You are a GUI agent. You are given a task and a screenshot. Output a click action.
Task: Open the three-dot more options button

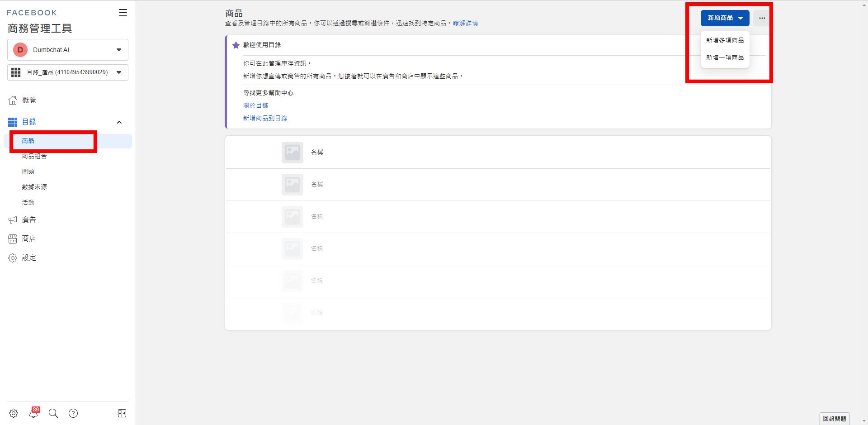(x=762, y=18)
